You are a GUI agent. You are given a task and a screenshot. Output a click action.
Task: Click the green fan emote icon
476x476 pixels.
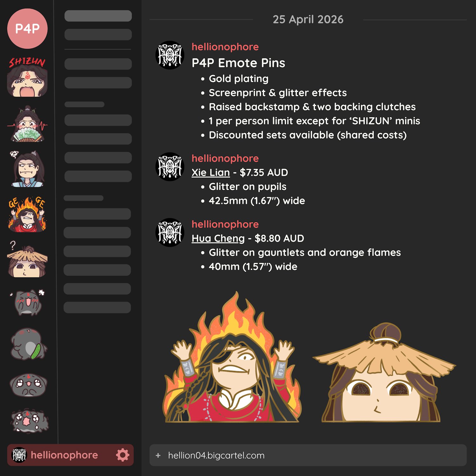point(27,124)
